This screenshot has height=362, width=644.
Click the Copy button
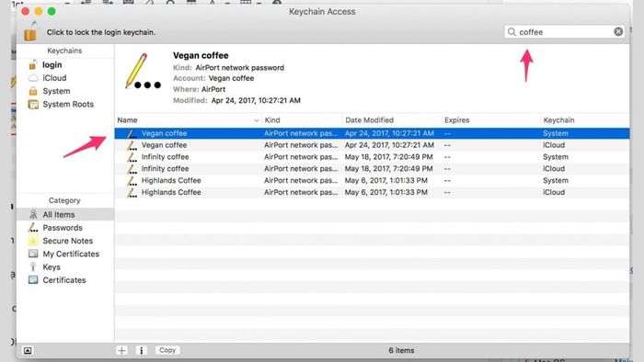click(x=167, y=350)
